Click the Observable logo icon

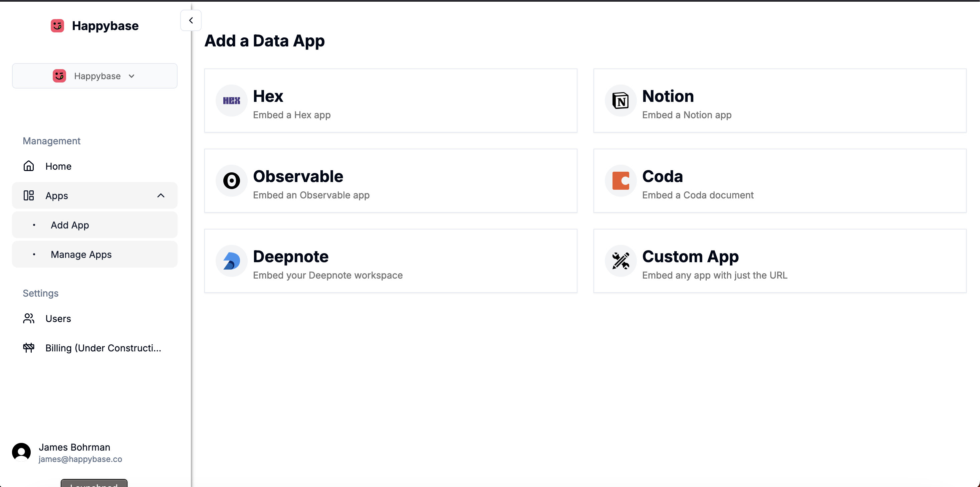(231, 180)
